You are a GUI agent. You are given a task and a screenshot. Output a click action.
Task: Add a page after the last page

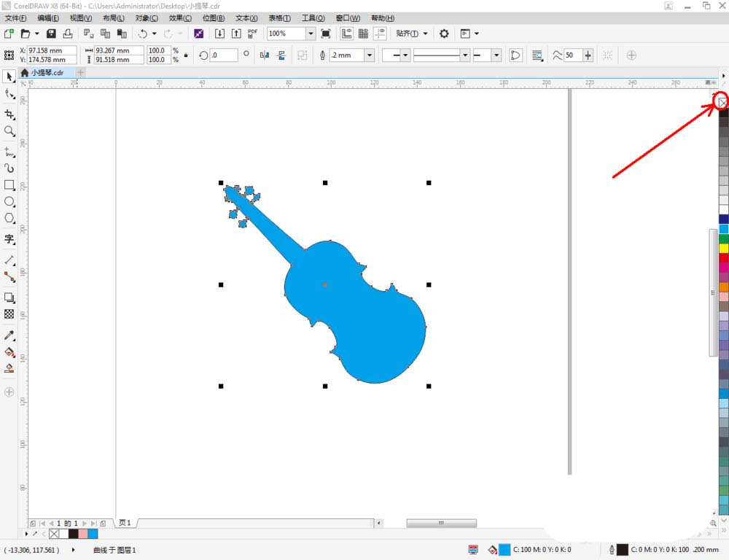[x=104, y=524]
